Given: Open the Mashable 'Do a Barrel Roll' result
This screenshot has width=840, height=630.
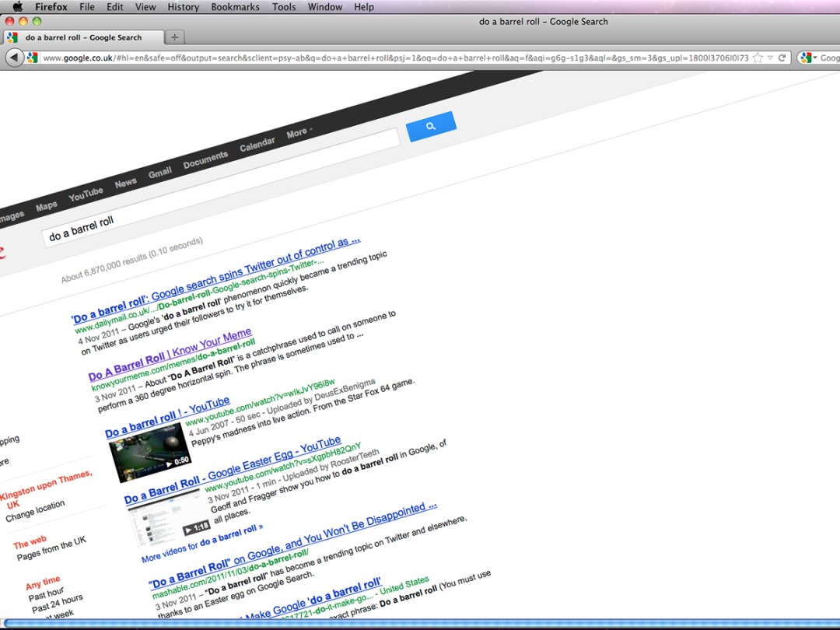Looking at the screenshot, I should coord(293,546).
